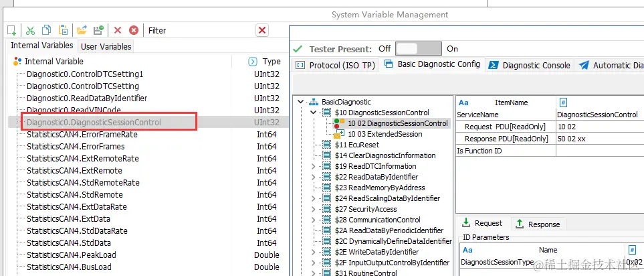This screenshot has width=644, height=276.
Task: Click the ServiceName value DiagnosticSessionControl cell
Action: 600,115
